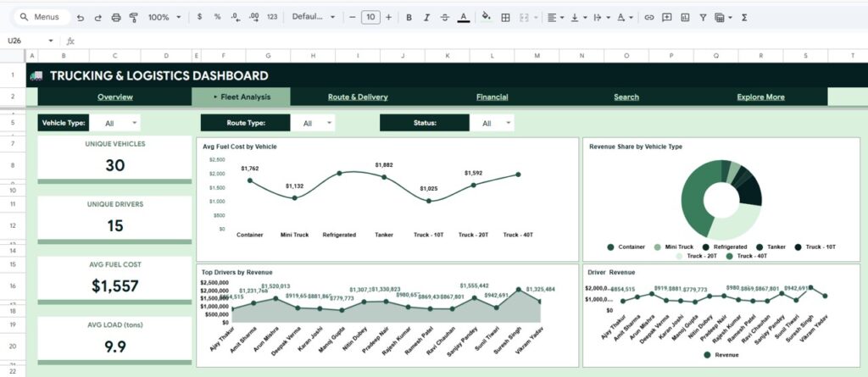Toggle bold formatting
This screenshot has height=377, width=868.
[409, 18]
